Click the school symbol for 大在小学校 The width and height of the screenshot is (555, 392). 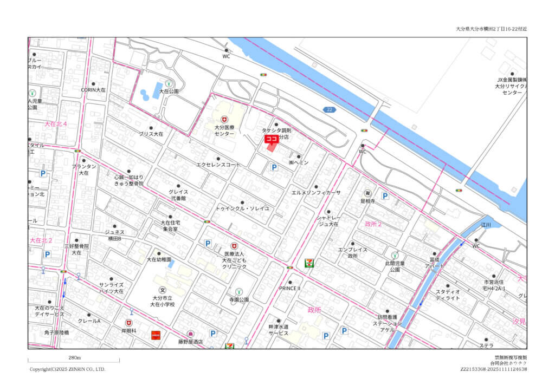point(162,290)
